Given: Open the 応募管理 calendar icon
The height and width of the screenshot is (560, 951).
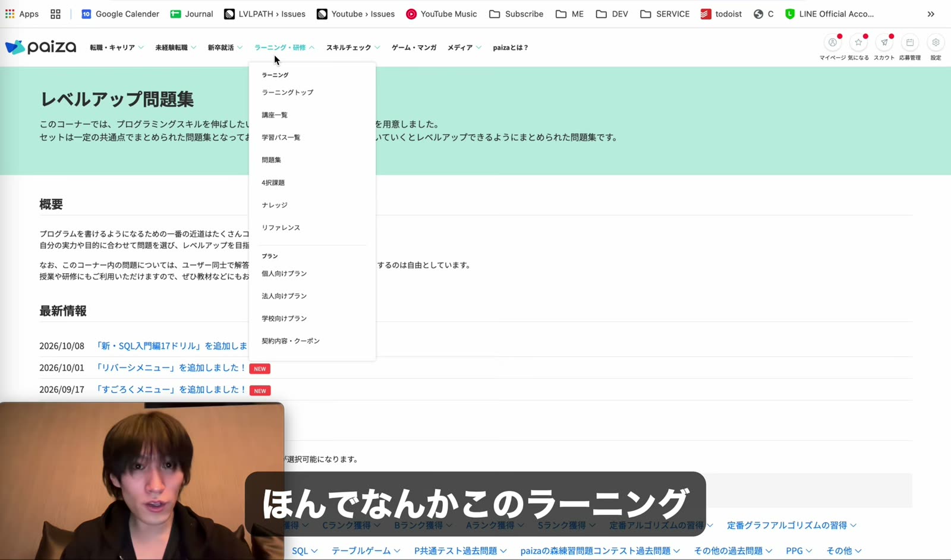Looking at the screenshot, I should [x=910, y=43].
